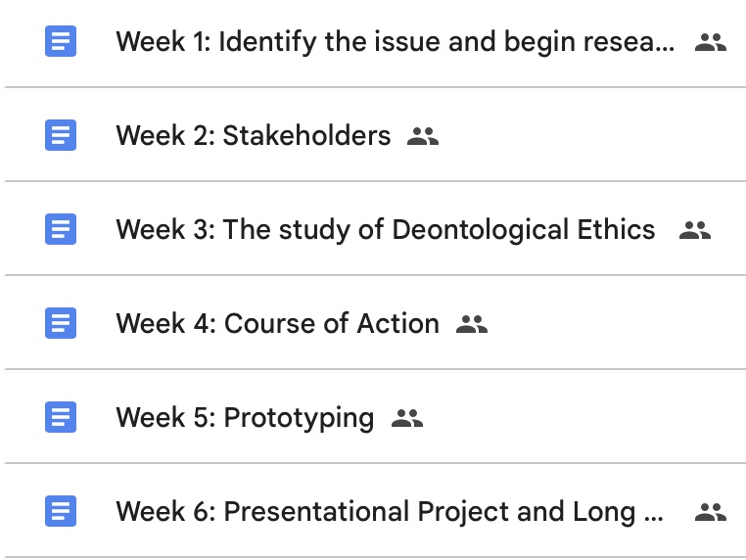The height and width of the screenshot is (560, 746).
Task: Select the document icon next to Week 3
Action: pos(61,229)
